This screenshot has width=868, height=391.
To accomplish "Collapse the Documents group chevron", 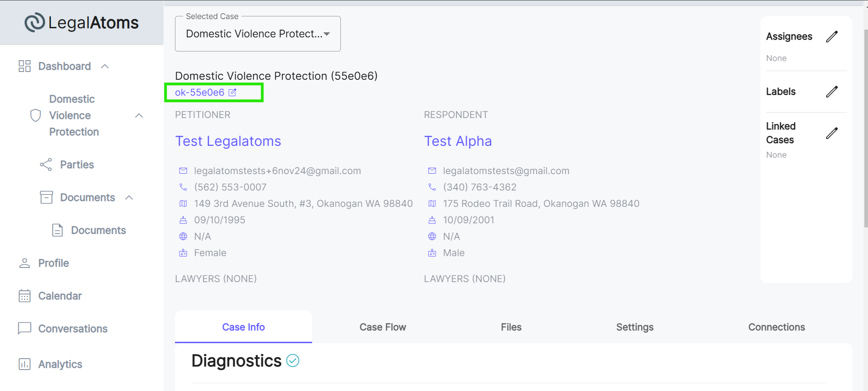I will [129, 197].
